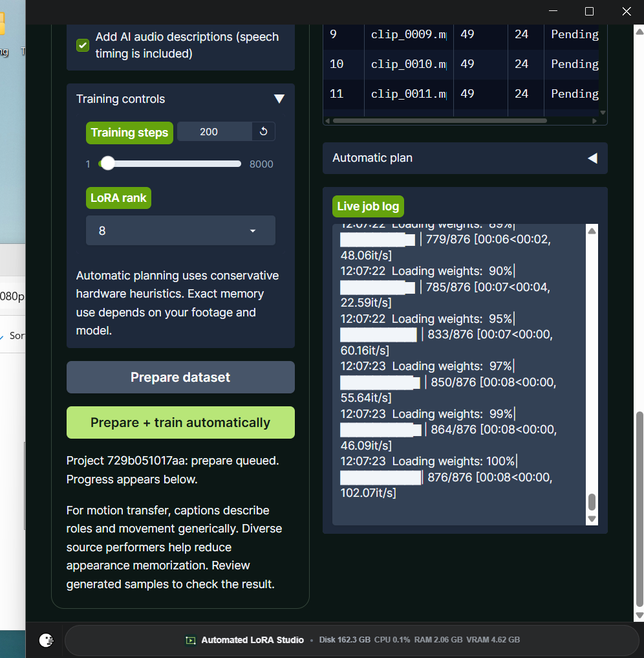The width and height of the screenshot is (644, 658).
Task: Click the Live job log label
Action: [368, 206]
